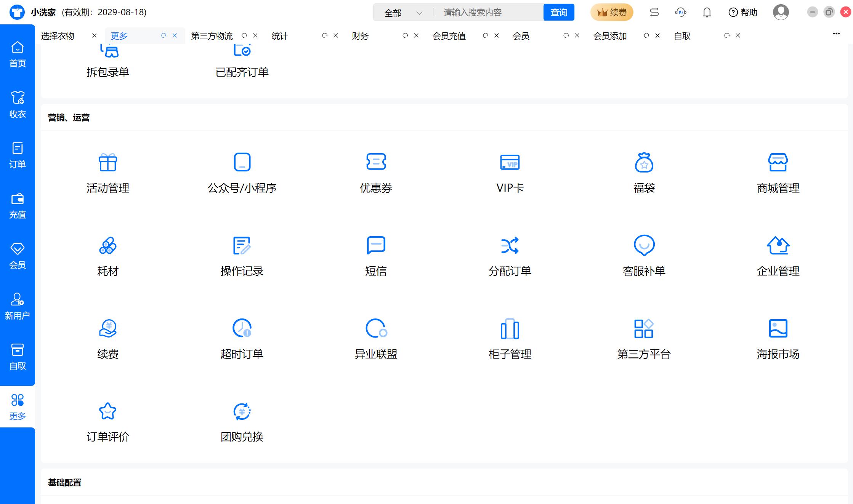Click the 续费 renewal button
This screenshot has height=504, width=853.
(x=611, y=13)
